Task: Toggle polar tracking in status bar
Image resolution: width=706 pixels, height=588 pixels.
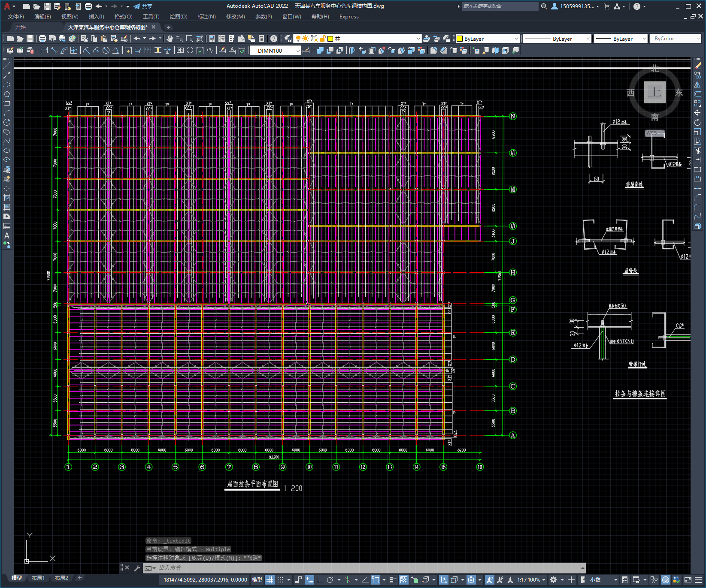Action: click(x=330, y=580)
